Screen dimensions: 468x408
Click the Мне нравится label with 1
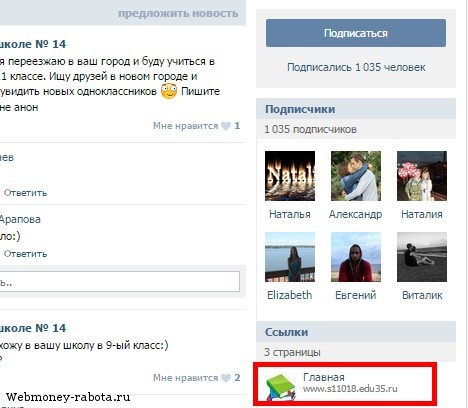[185, 126]
